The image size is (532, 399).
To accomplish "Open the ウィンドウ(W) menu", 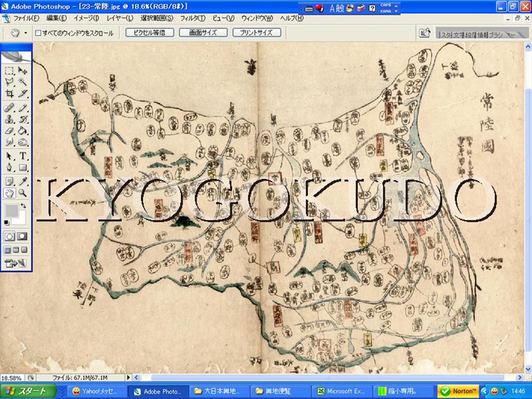I will coord(257,18).
